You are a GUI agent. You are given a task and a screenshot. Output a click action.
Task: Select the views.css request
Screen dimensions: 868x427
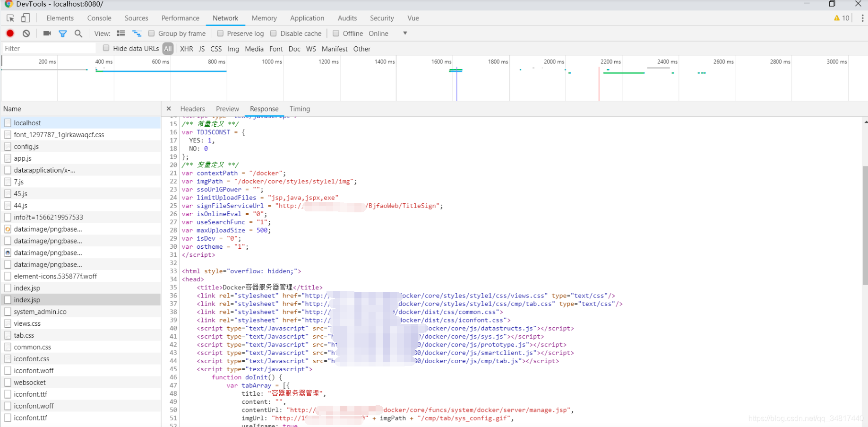[81, 323]
